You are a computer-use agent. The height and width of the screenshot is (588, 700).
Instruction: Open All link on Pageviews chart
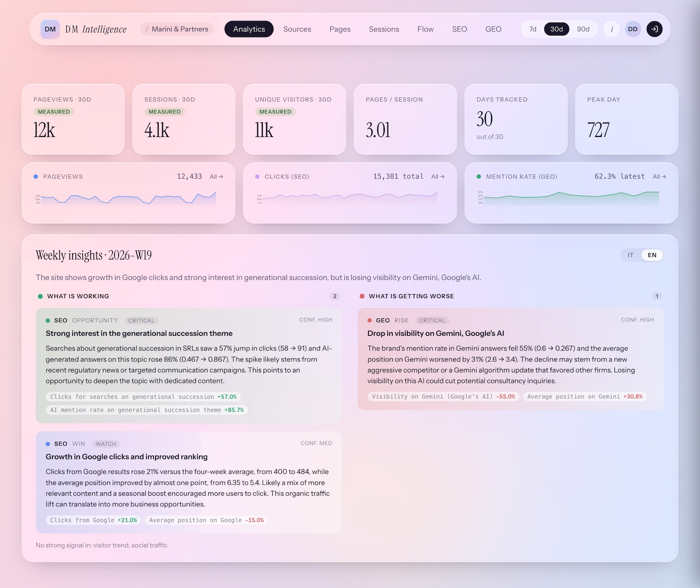coord(216,177)
